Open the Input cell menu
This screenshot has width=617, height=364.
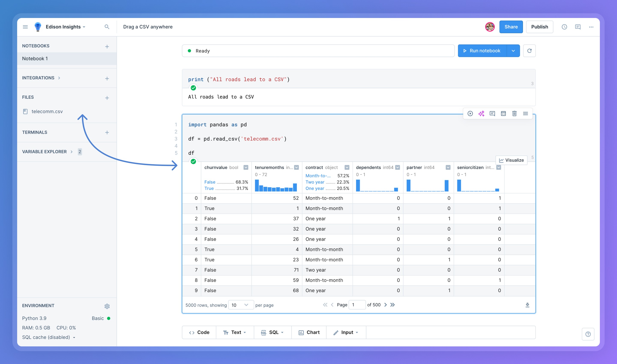point(346,332)
